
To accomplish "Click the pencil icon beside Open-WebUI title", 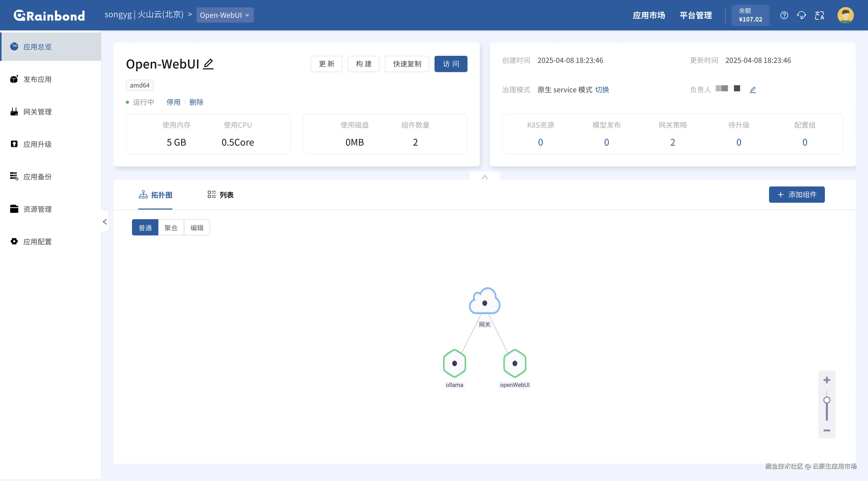I will tap(208, 64).
